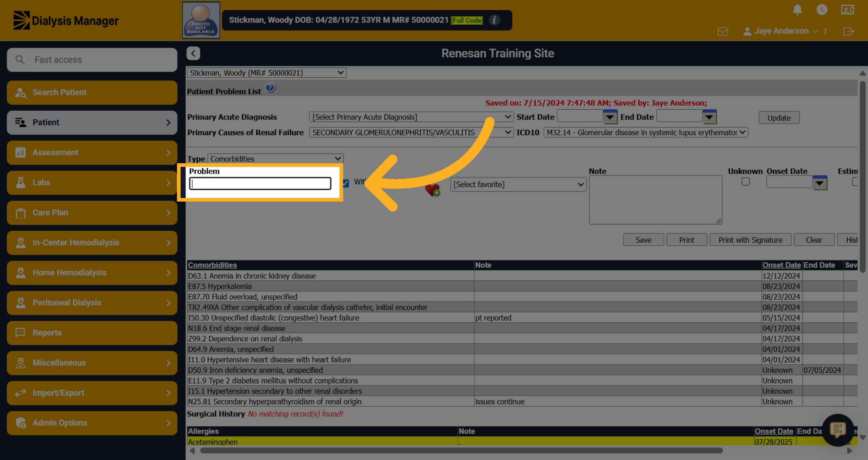
Task: Open the Onset Date calendar picker
Action: [x=820, y=183]
